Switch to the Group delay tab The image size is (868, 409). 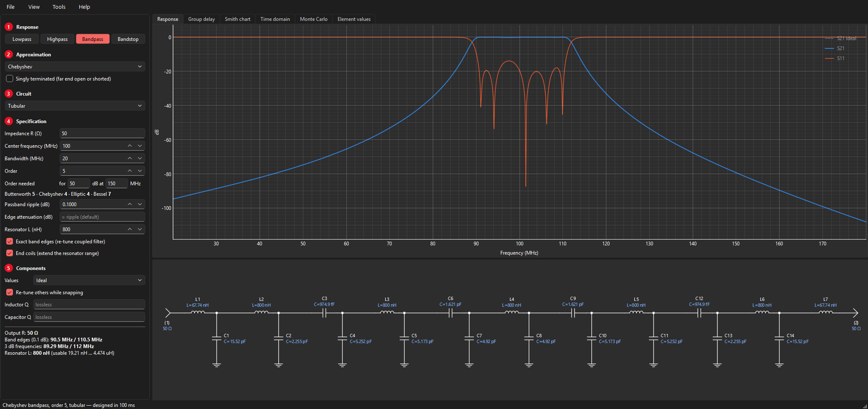tap(202, 19)
